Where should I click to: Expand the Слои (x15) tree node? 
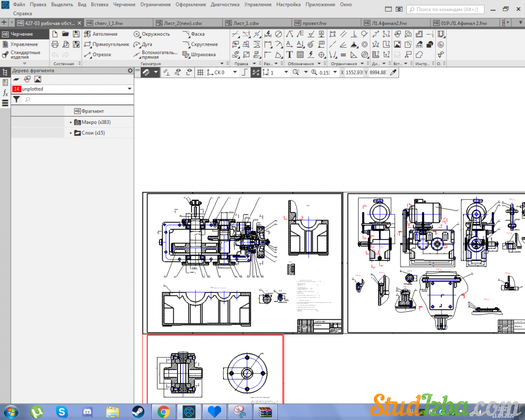(x=71, y=133)
